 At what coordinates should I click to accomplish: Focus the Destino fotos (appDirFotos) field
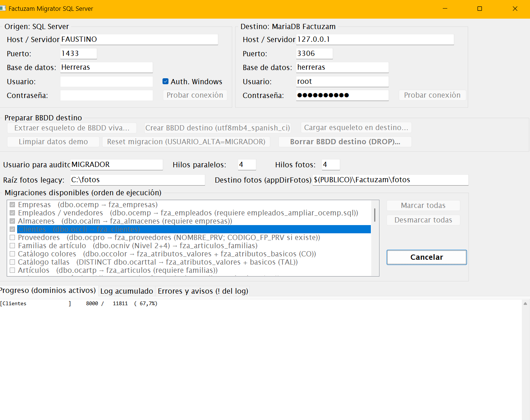[391, 180]
